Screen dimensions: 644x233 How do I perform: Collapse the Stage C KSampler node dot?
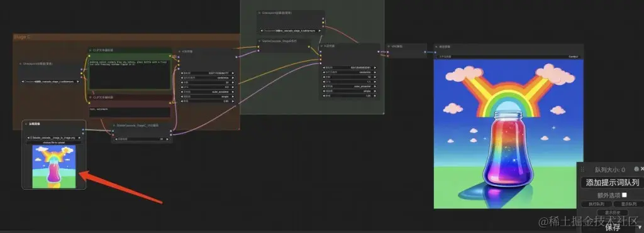point(180,52)
